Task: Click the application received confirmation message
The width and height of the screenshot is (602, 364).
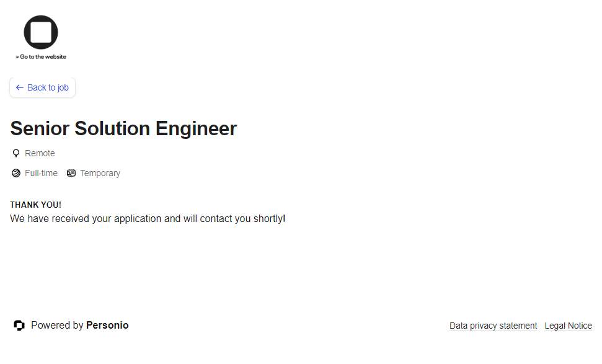Action: [x=148, y=219]
